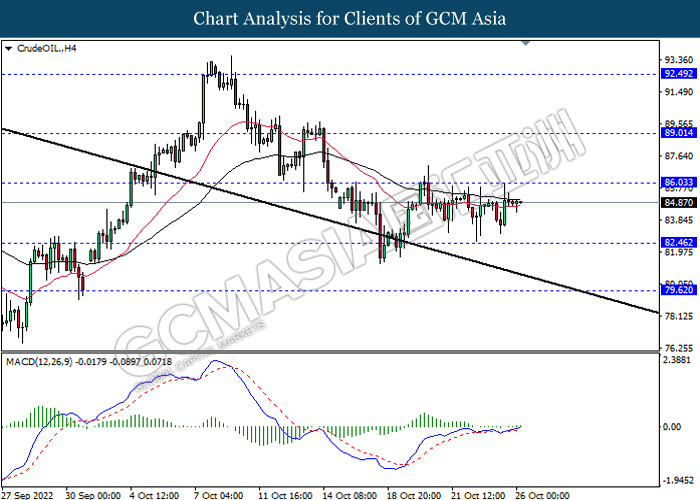Click the MACD 2.3881 scale value
The image size is (700, 500).
[677, 360]
